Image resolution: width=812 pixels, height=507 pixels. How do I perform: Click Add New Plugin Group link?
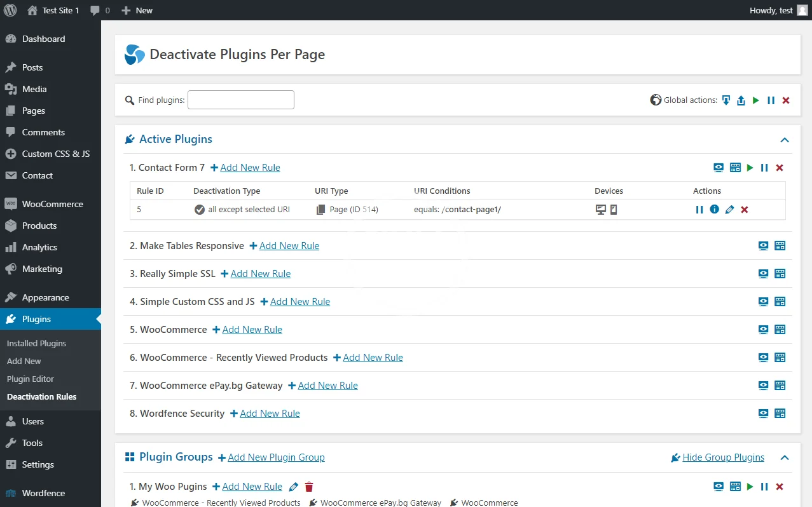coord(276,457)
